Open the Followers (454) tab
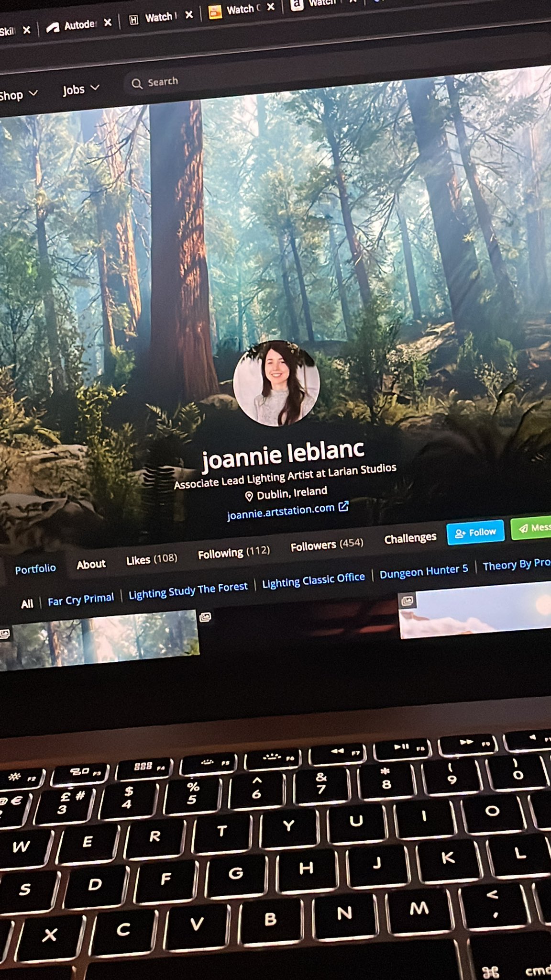 pos(327,545)
